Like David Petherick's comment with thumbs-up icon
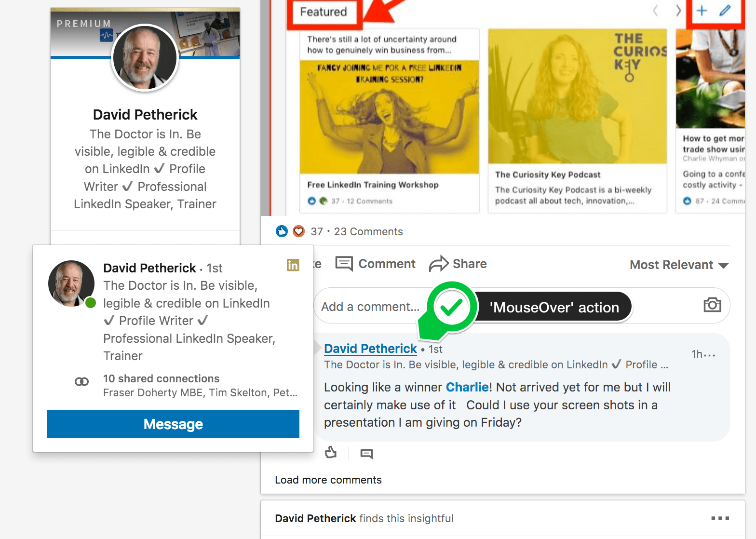 331,453
